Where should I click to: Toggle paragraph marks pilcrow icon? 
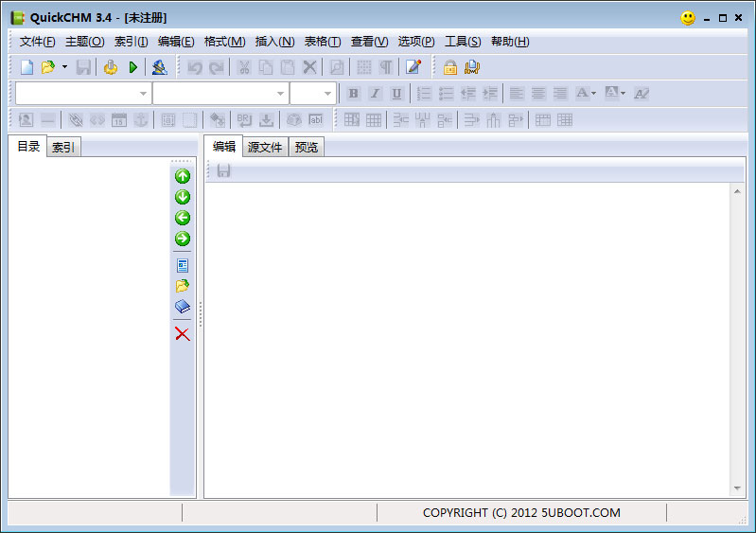click(386, 67)
